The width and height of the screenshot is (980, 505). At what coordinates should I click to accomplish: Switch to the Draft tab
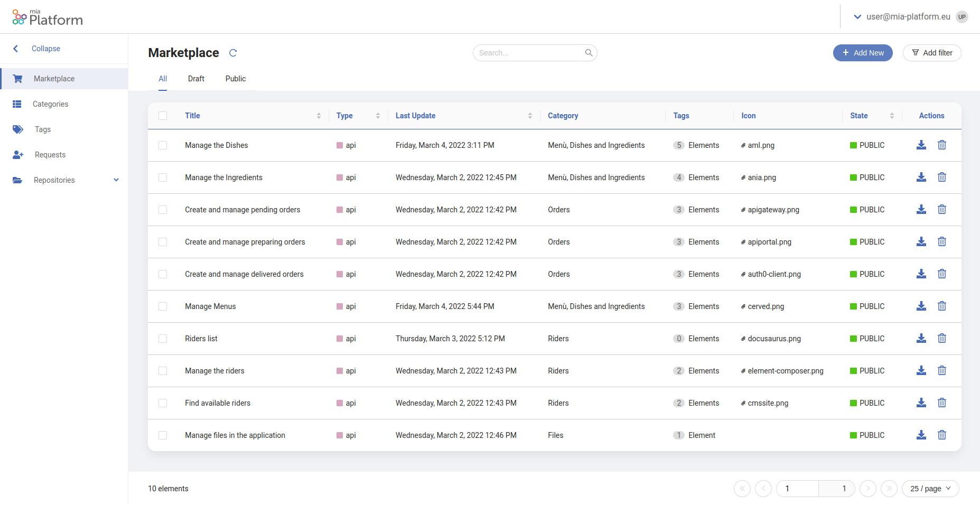(196, 78)
